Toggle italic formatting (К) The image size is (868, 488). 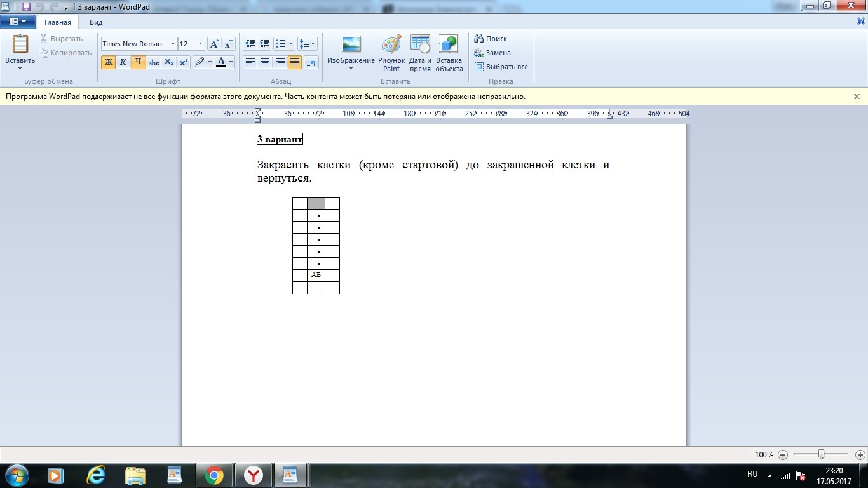point(123,62)
